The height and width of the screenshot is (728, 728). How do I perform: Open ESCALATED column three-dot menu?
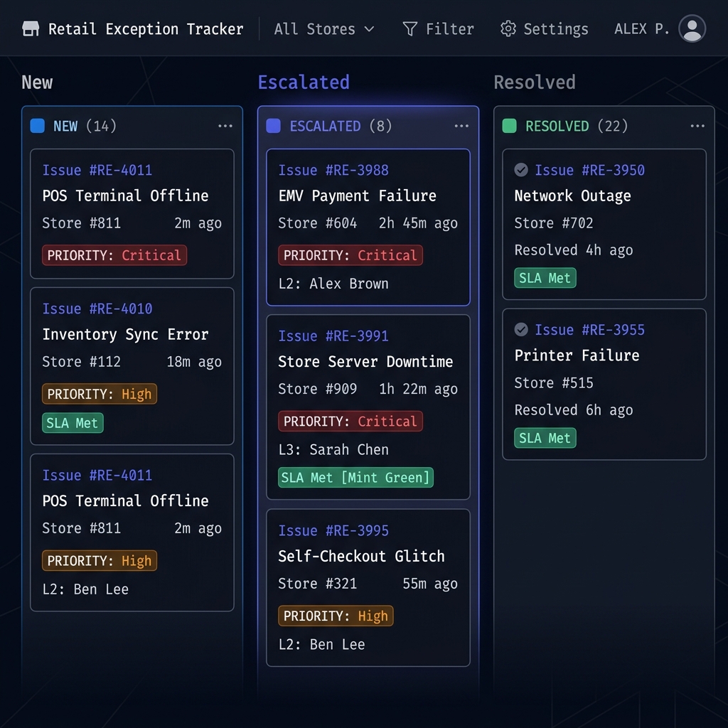[x=461, y=126]
